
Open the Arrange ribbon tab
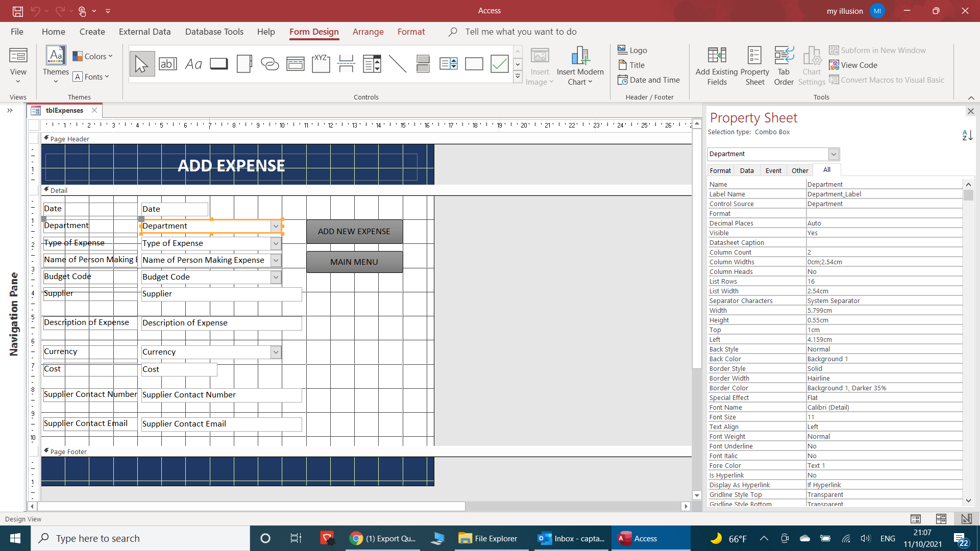(368, 32)
